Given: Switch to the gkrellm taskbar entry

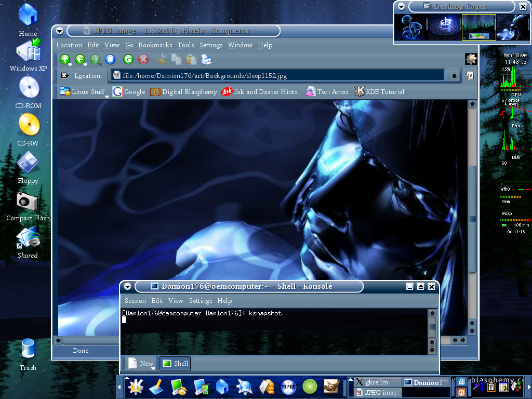Looking at the screenshot, I should pos(378,382).
